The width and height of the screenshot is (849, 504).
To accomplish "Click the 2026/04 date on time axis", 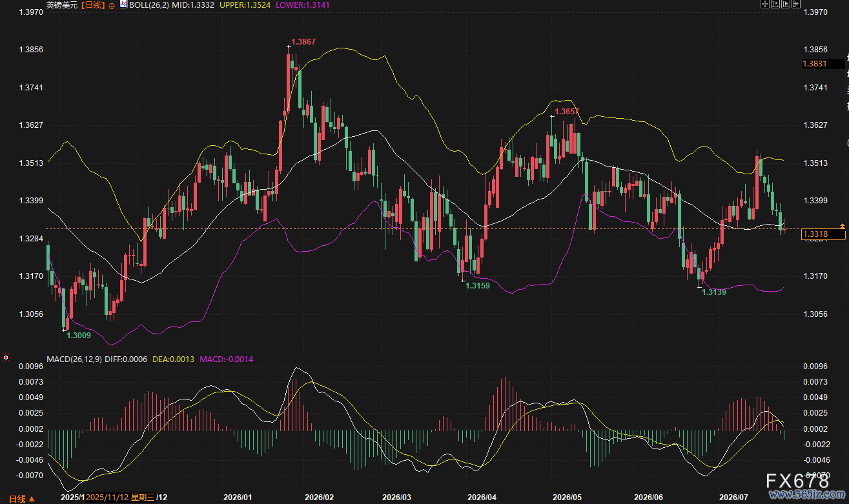I will pos(482,498).
